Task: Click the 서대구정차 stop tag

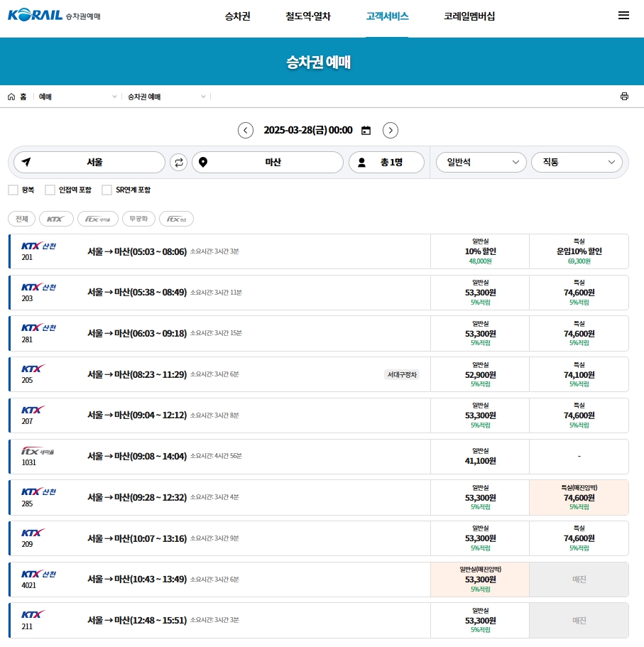Action: [402, 375]
